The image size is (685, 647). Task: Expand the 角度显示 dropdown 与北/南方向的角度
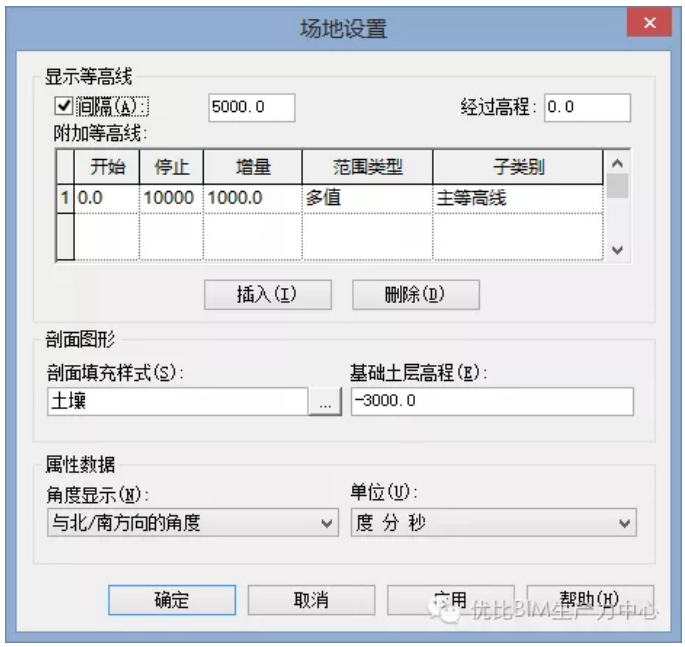click(x=193, y=522)
